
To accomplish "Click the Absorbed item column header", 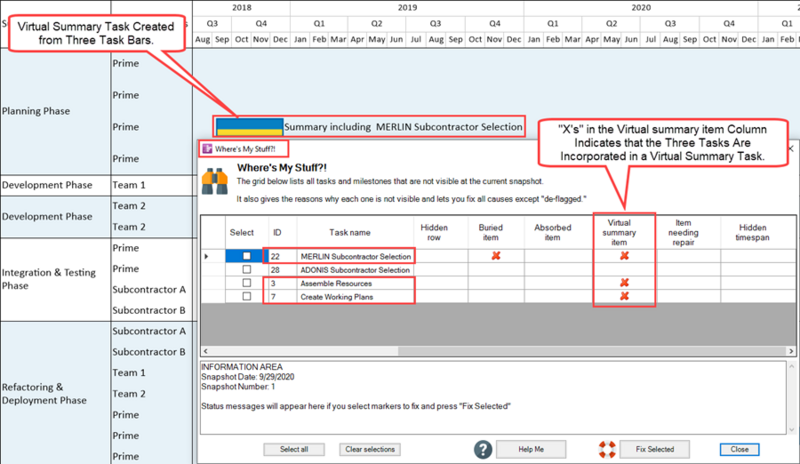I will coord(553,232).
